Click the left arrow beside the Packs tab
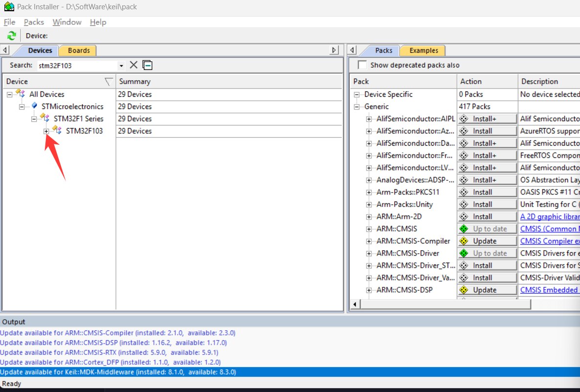Image resolution: width=580 pixels, height=392 pixels. (x=352, y=50)
